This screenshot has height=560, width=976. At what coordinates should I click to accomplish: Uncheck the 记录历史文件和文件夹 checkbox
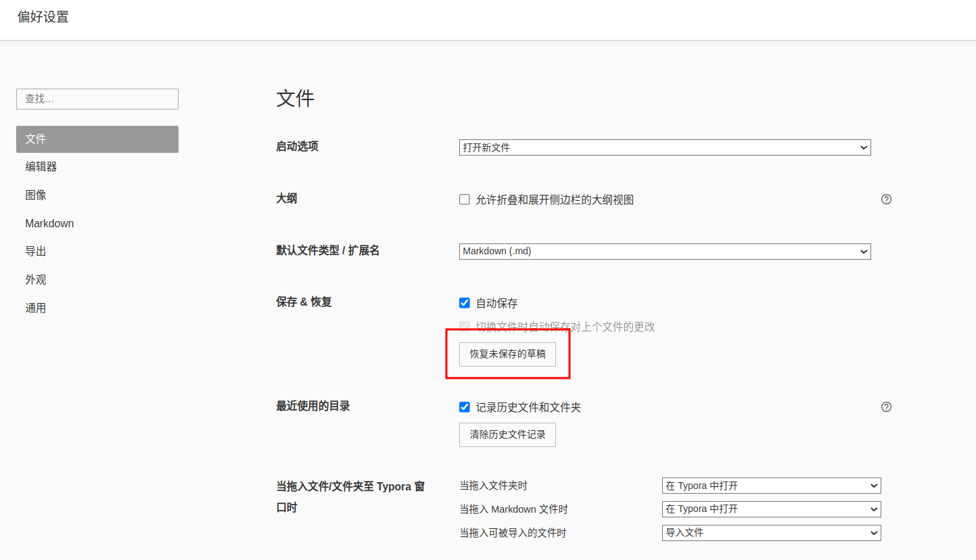coord(465,407)
